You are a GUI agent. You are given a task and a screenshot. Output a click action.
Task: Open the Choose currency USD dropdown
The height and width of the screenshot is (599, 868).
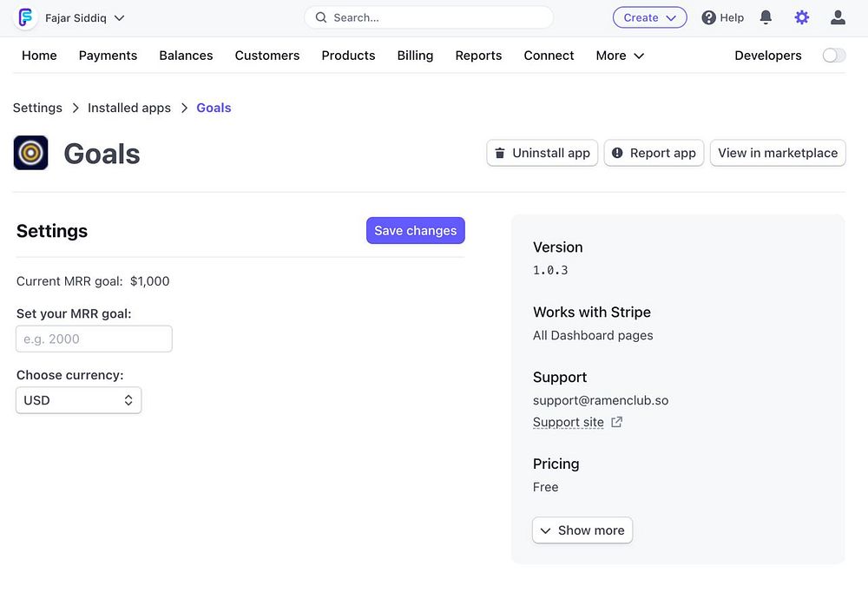click(x=78, y=400)
